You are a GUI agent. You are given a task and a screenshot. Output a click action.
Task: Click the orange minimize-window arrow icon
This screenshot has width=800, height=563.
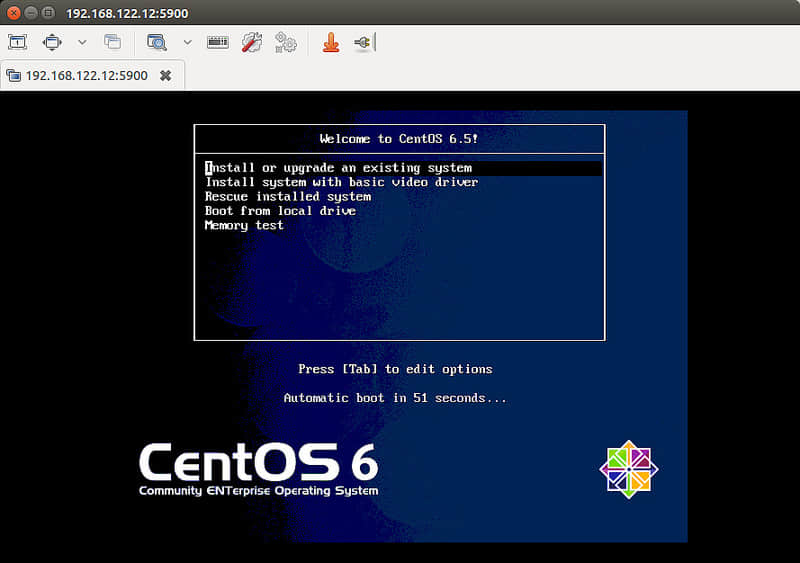[x=331, y=42]
